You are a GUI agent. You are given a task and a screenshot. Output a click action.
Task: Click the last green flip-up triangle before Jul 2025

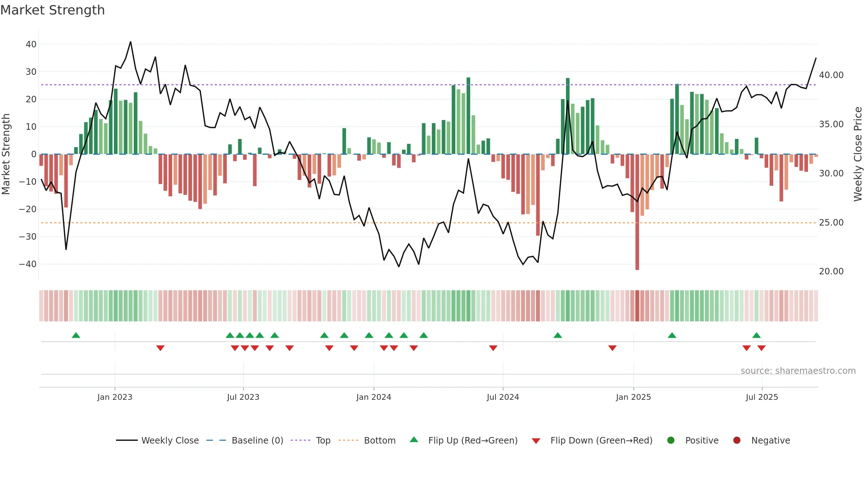[757, 335]
